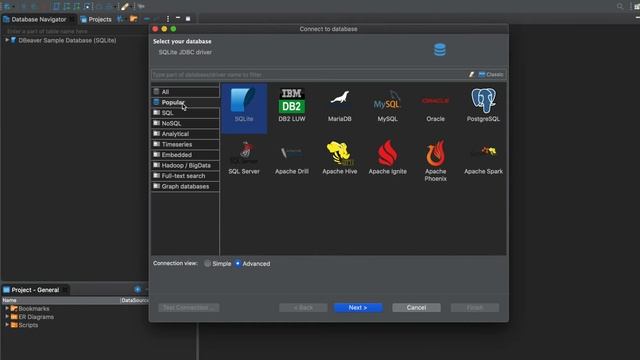Focus the Navigator table name filter field
Viewport: 640px width, 360px height.
point(76,31)
